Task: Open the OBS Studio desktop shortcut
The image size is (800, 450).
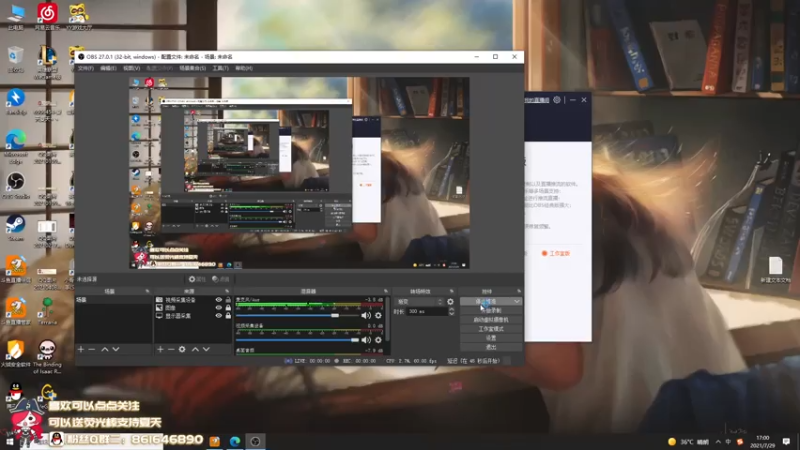Action: pyautogui.click(x=16, y=186)
